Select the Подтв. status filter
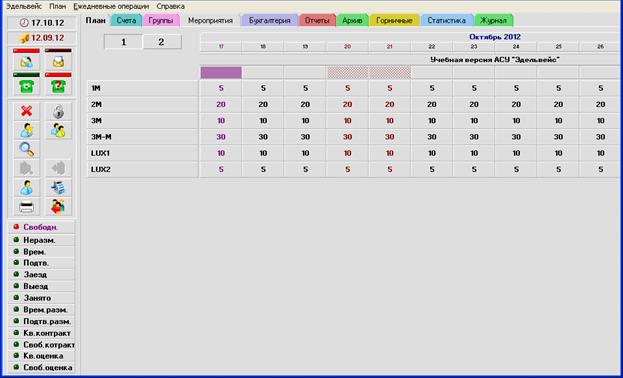The image size is (623, 378). 41,263
